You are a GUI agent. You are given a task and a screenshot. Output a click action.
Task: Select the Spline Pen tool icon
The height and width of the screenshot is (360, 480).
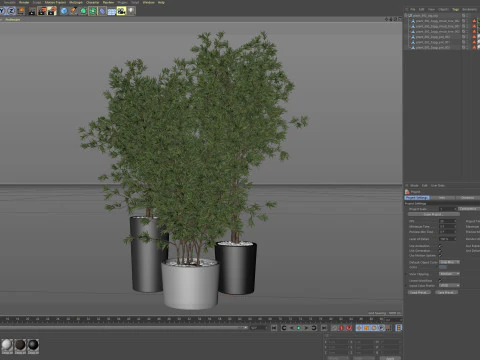pos(73,11)
